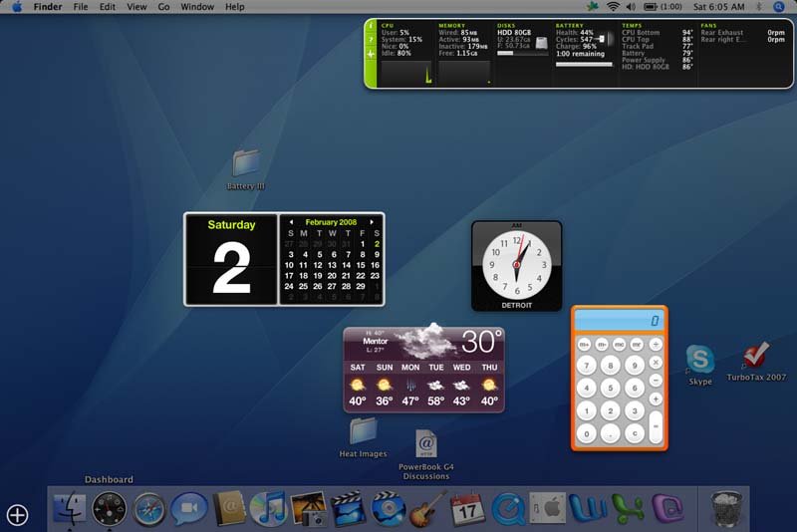The height and width of the screenshot is (532, 797).
Task: Open the File menu
Action: tap(81, 7)
